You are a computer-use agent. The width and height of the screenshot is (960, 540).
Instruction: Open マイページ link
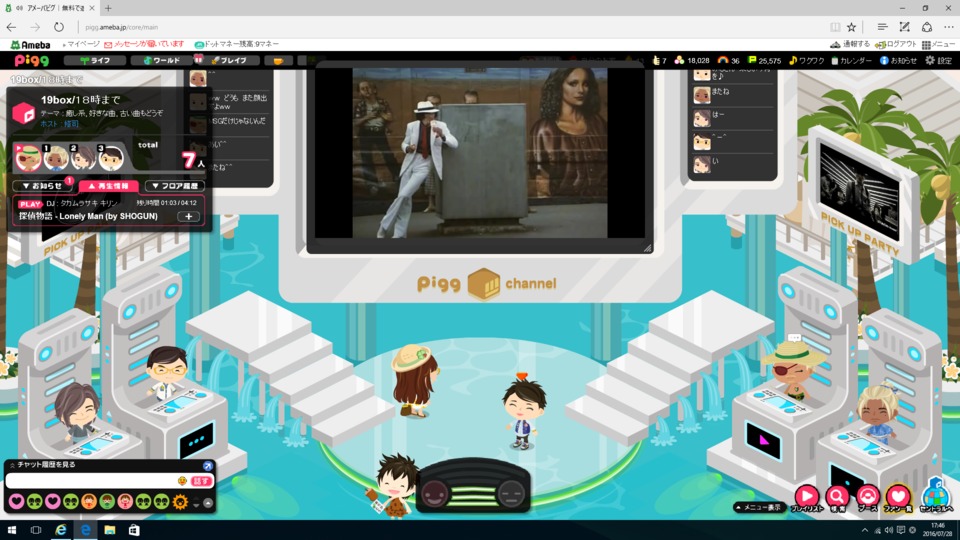tap(81, 44)
